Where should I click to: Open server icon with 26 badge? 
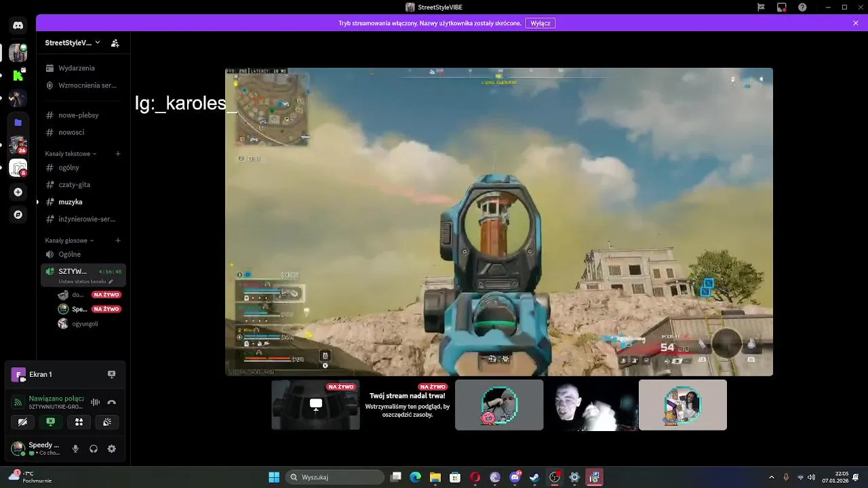click(x=18, y=145)
